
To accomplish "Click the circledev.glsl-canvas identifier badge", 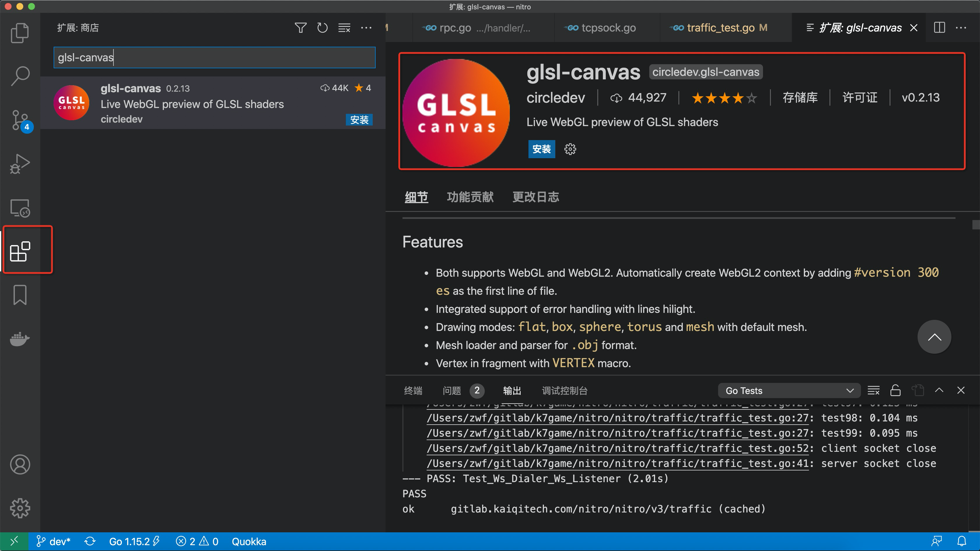I will tap(706, 72).
